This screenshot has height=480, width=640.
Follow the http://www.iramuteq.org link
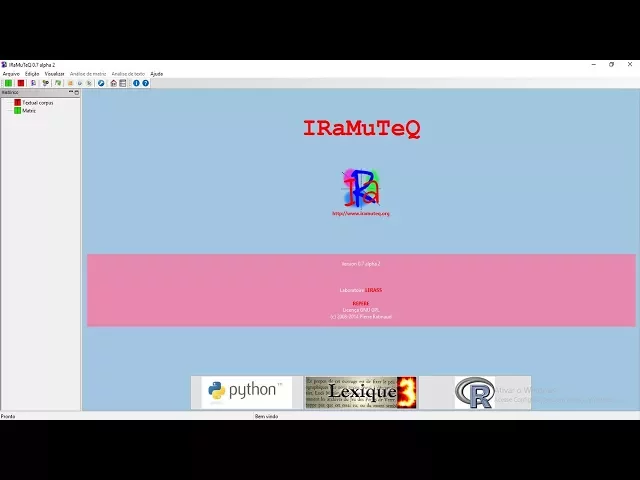[361, 213]
